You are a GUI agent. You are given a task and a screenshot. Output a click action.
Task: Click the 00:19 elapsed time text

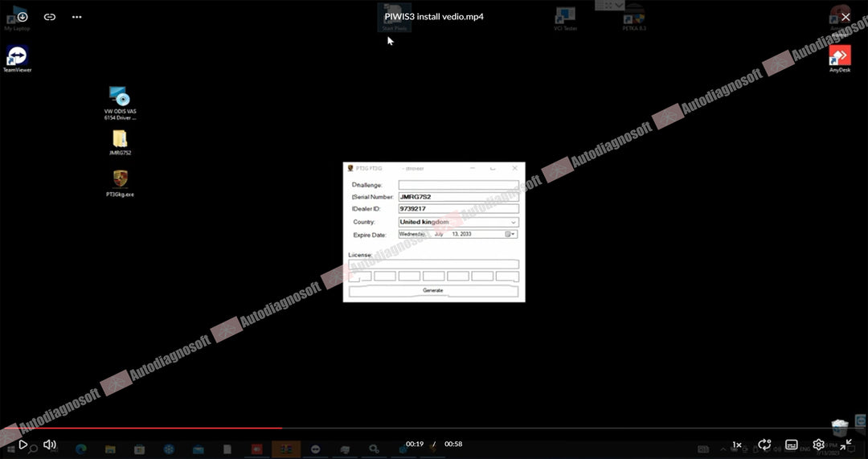pyautogui.click(x=415, y=444)
